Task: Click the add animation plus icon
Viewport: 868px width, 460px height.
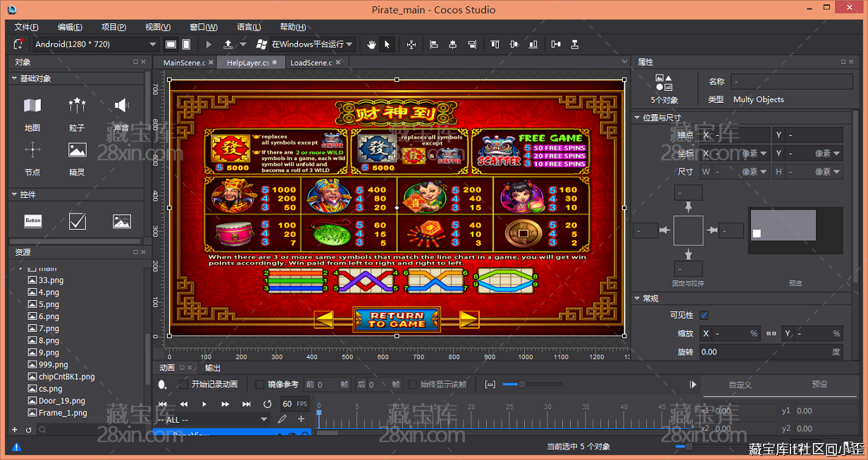Action: 302,419
